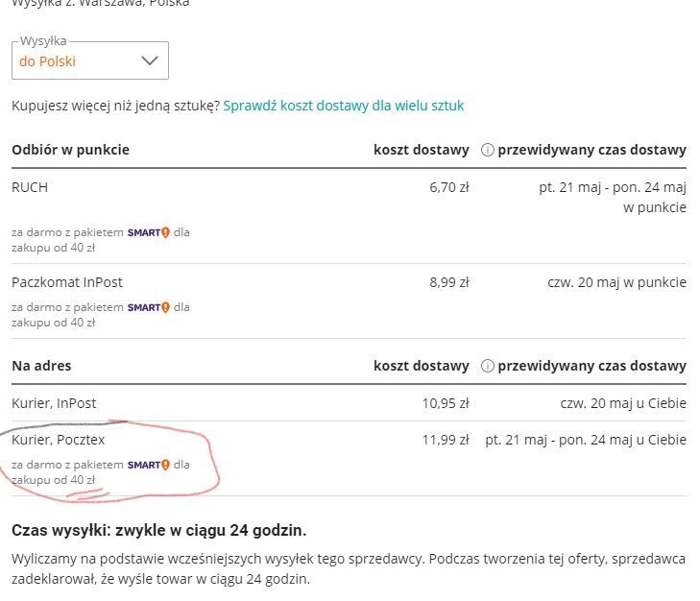
Task: Select the RUCH delivery row
Action: pyautogui.click(x=30, y=187)
